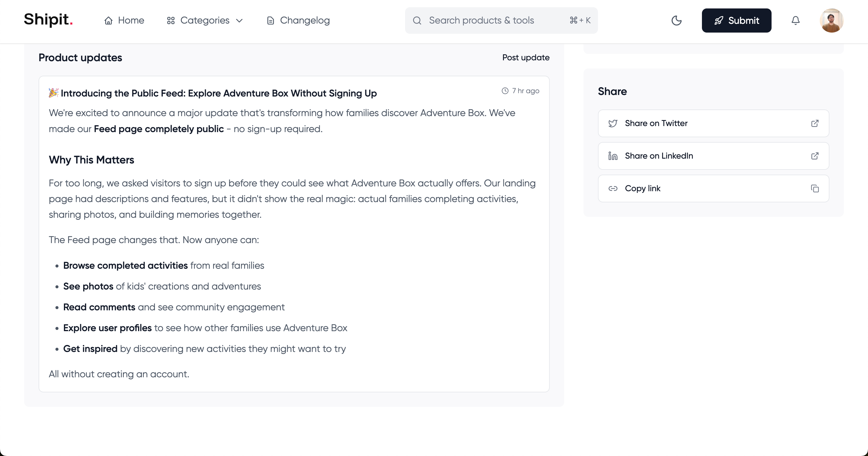Click the search magnifier icon

pyautogui.click(x=417, y=20)
